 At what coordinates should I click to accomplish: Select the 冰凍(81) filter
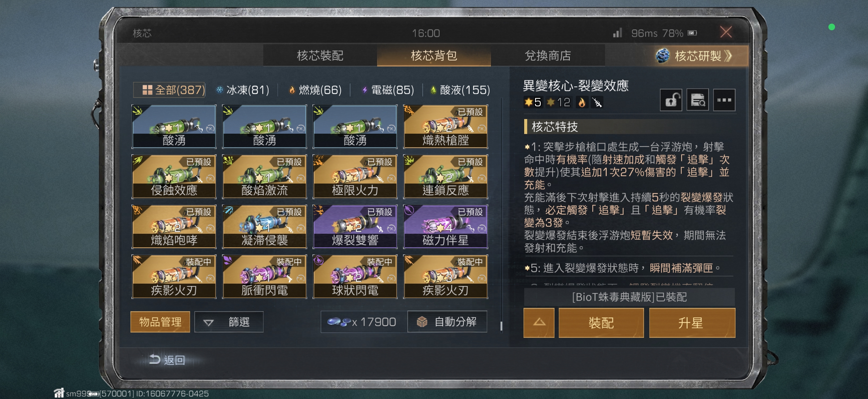(243, 90)
